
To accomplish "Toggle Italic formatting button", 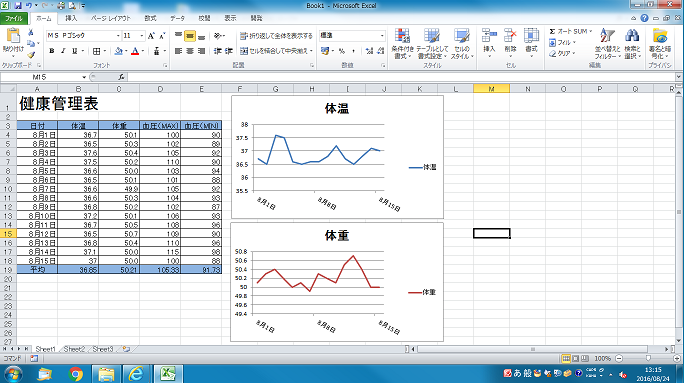I will click(63, 51).
